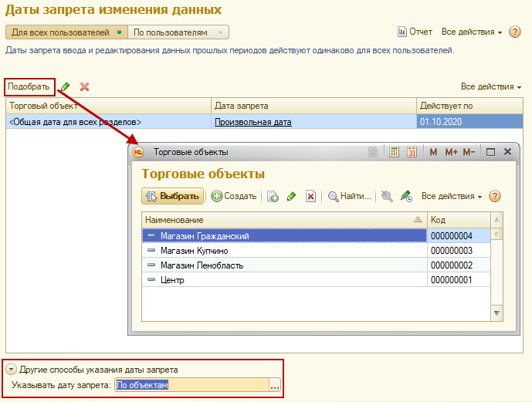Image resolution: width=532 pixels, height=402 pixels.
Task: Click the M memory button
Action: click(x=433, y=152)
